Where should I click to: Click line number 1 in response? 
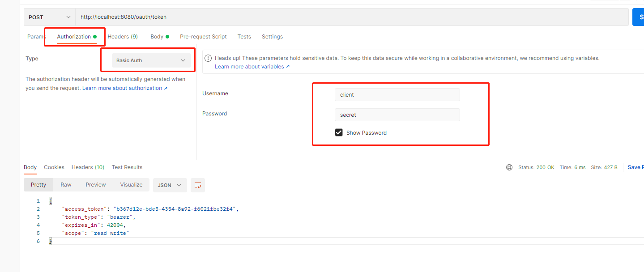pos(38,201)
